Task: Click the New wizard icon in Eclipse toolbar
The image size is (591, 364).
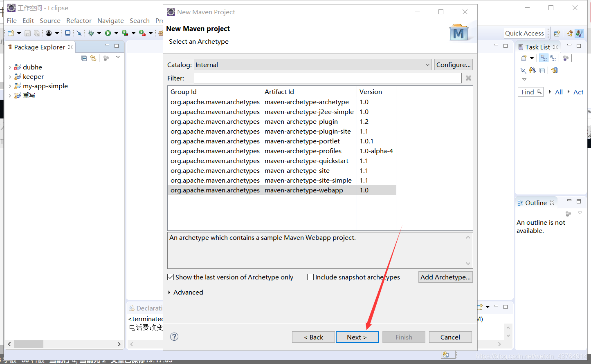Action: [11, 33]
